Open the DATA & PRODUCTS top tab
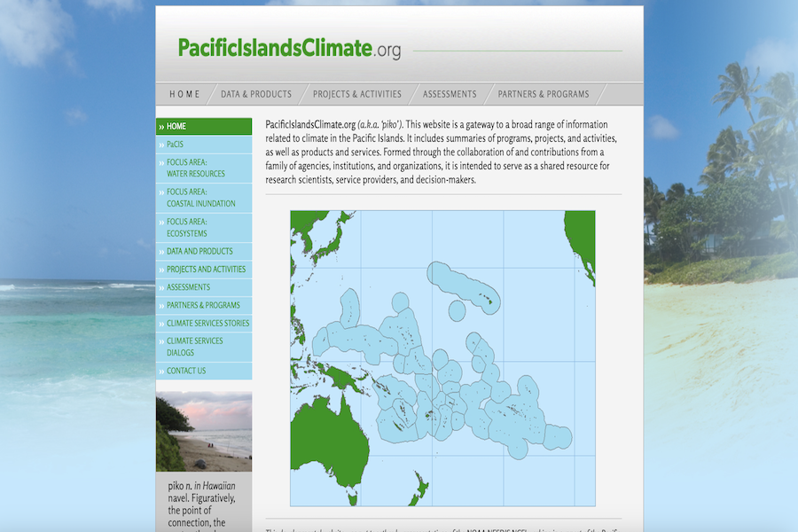Screen dimensions: 798x532 (256, 94)
